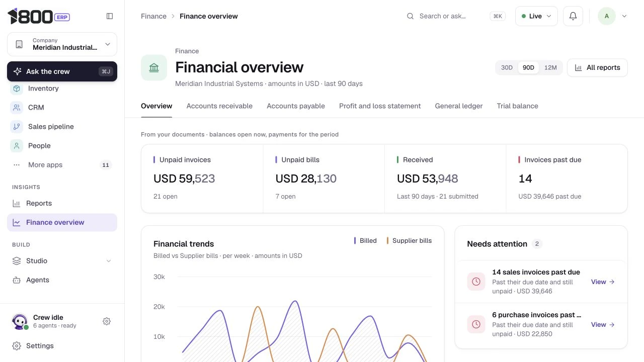Click the search magnifier icon
The width and height of the screenshot is (644, 362).
click(410, 16)
